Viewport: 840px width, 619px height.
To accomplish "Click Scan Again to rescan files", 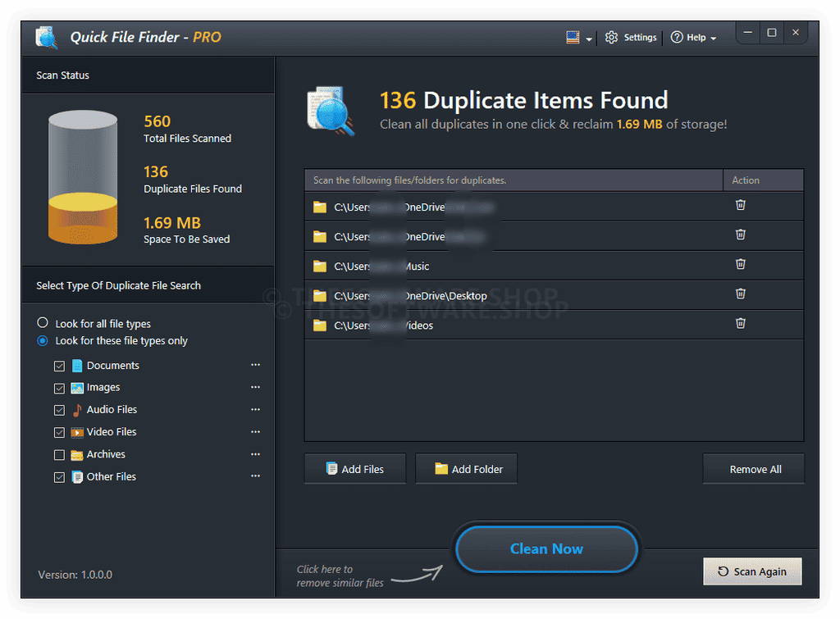I will coord(752,571).
